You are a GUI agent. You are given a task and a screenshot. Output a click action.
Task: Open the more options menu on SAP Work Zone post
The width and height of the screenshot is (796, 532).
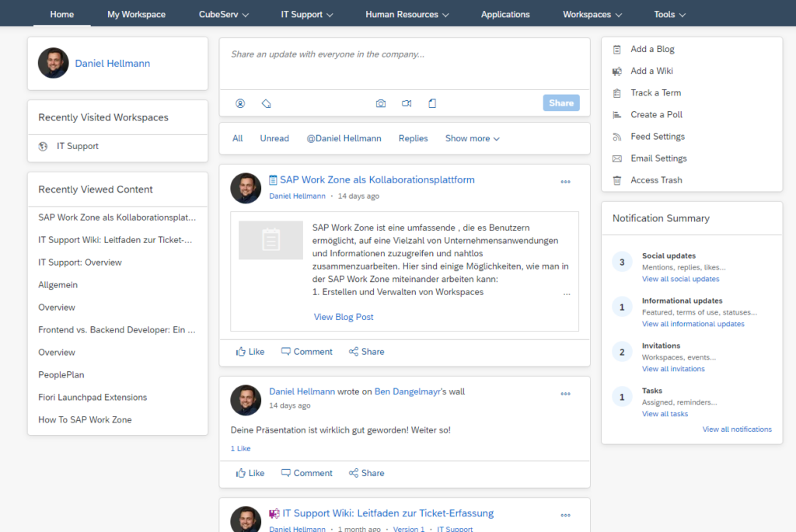[x=566, y=182]
